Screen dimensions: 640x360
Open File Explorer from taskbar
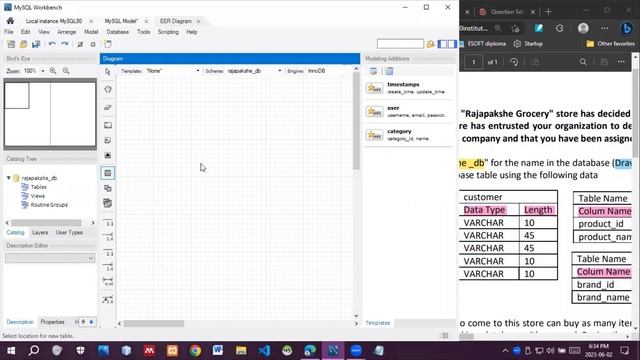coord(241,351)
